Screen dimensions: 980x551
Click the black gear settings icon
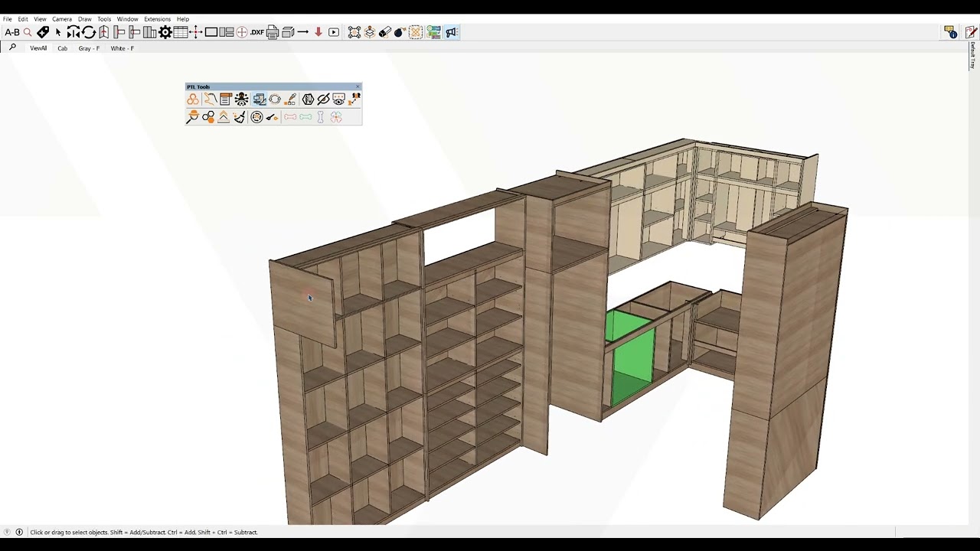click(x=165, y=32)
